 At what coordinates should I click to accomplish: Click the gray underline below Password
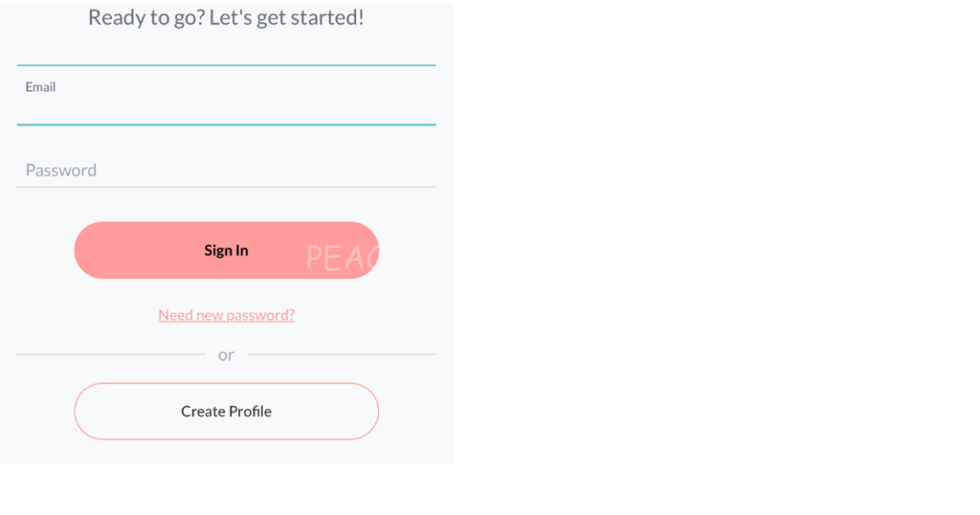pyautogui.click(x=226, y=187)
